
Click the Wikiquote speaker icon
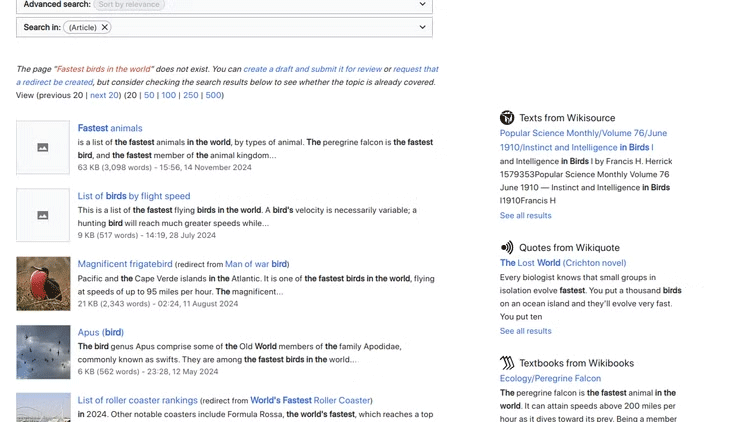tap(507, 247)
